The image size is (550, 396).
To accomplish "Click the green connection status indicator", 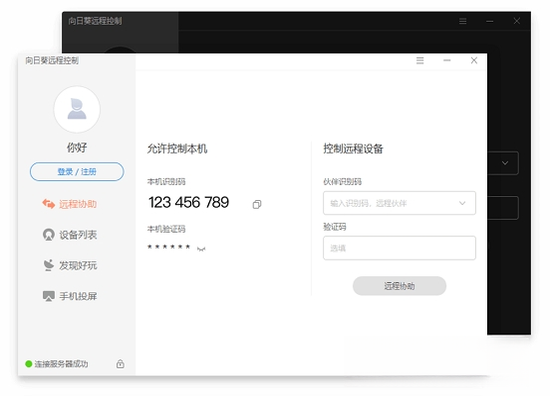I will pos(29,364).
